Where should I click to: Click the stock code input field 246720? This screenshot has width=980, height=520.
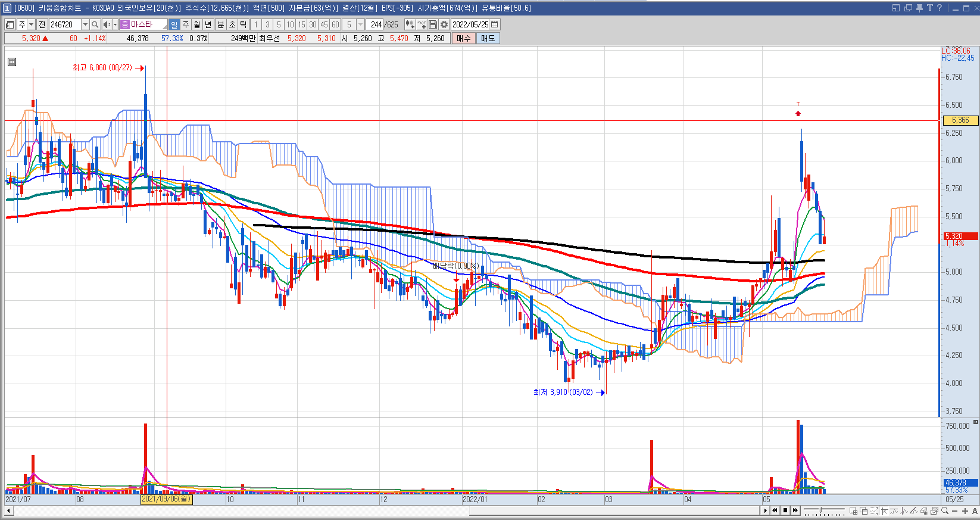pyautogui.click(x=65, y=24)
